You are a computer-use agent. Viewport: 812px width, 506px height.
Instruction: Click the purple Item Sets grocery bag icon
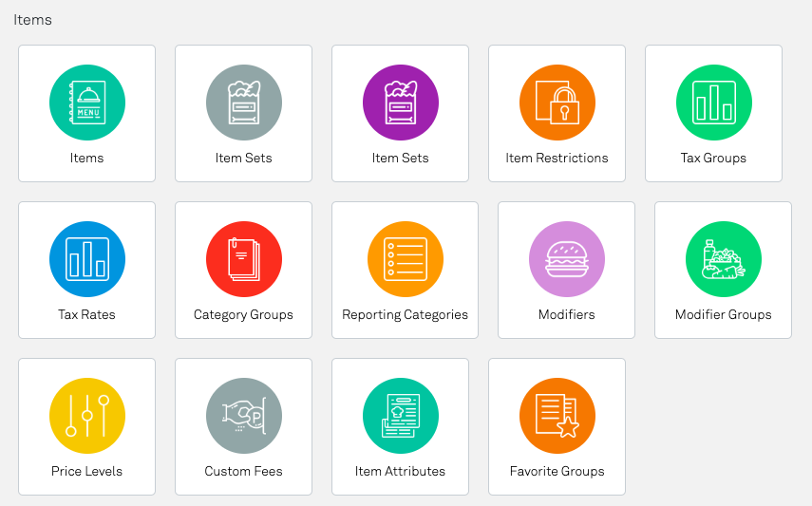pos(401,103)
